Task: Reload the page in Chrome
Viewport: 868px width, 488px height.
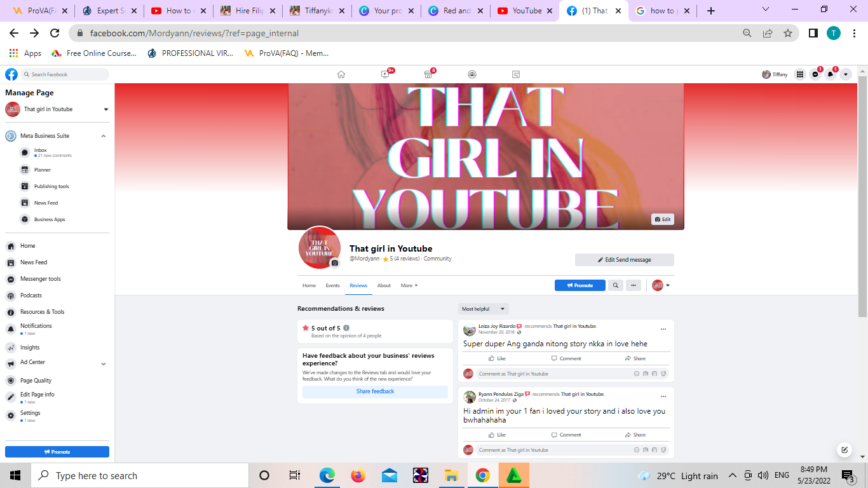Action: pos(55,33)
